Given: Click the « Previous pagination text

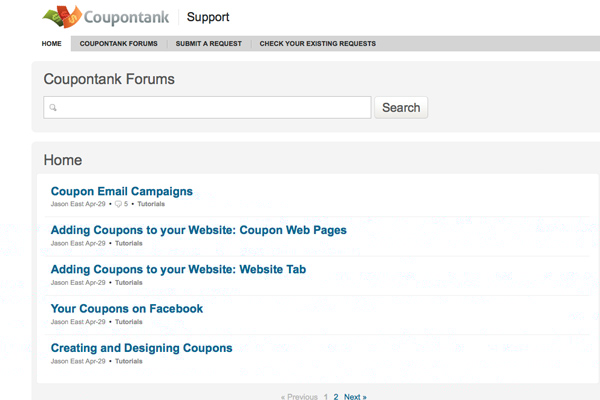Looking at the screenshot, I should [x=299, y=397].
